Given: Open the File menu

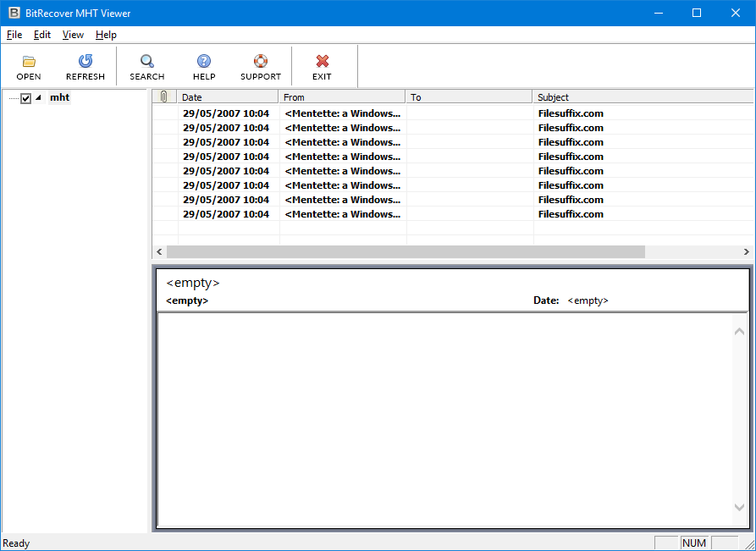Looking at the screenshot, I should [x=14, y=35].
